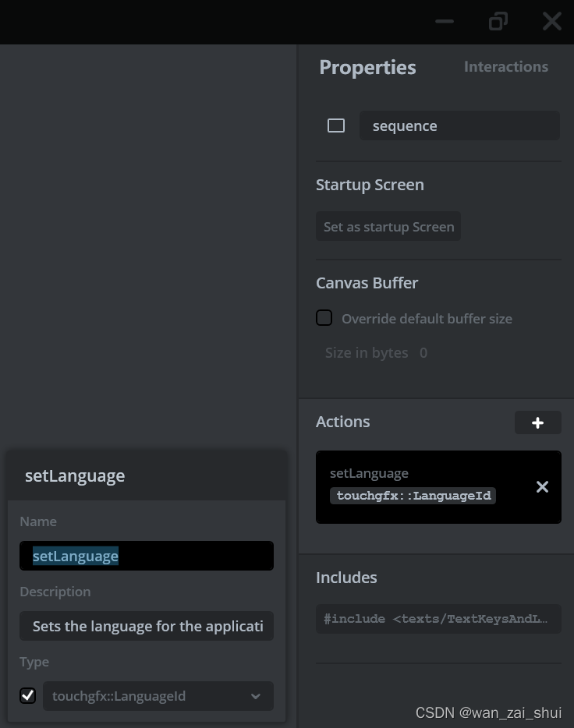The width and height of the screenshot is (574, 728).
Task: Edit the action Description field
Action: click(x=147, y=626)
